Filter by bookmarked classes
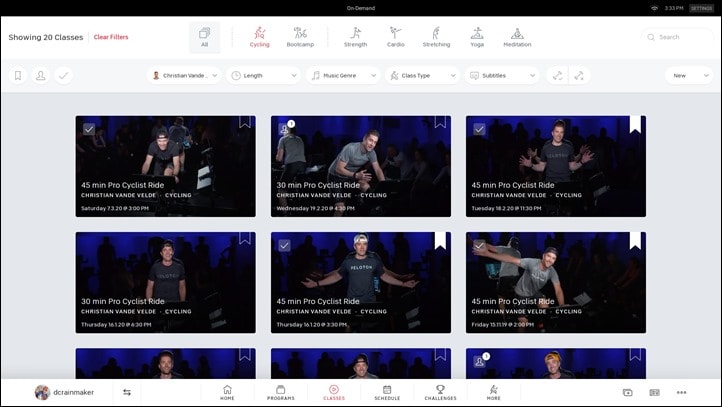This screenshot has height=407, width=722. pyautogui.click(x=18, y=76)
